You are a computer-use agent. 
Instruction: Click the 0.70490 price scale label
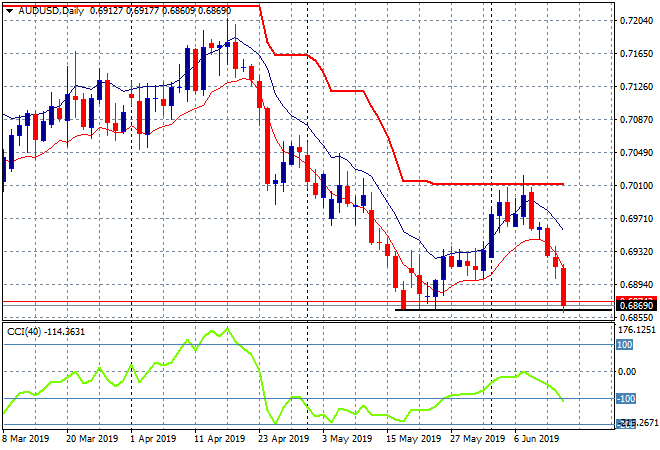(x=636, y=152)
